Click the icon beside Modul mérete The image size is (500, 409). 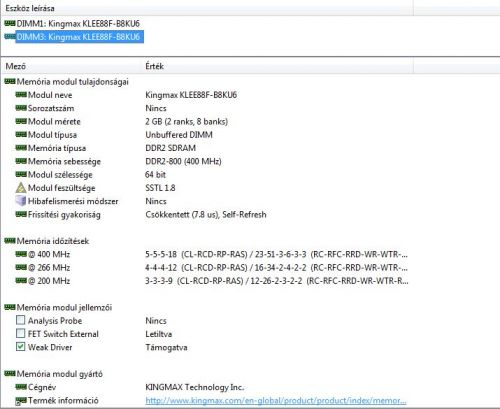click(x=21, y=121)
